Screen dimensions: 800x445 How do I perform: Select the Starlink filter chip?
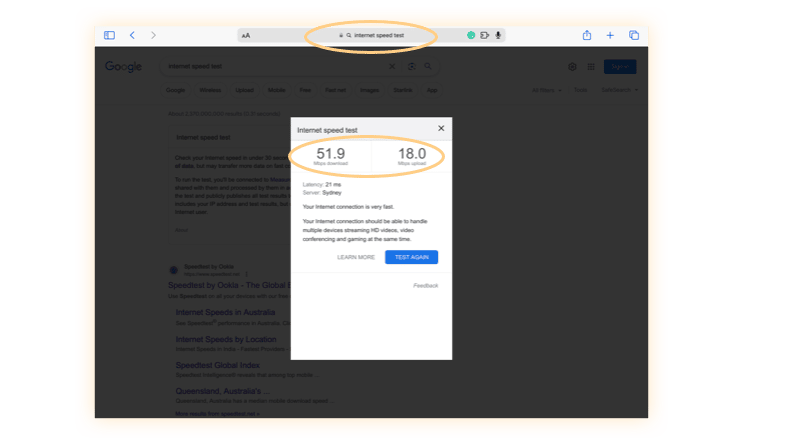point(403,90)
